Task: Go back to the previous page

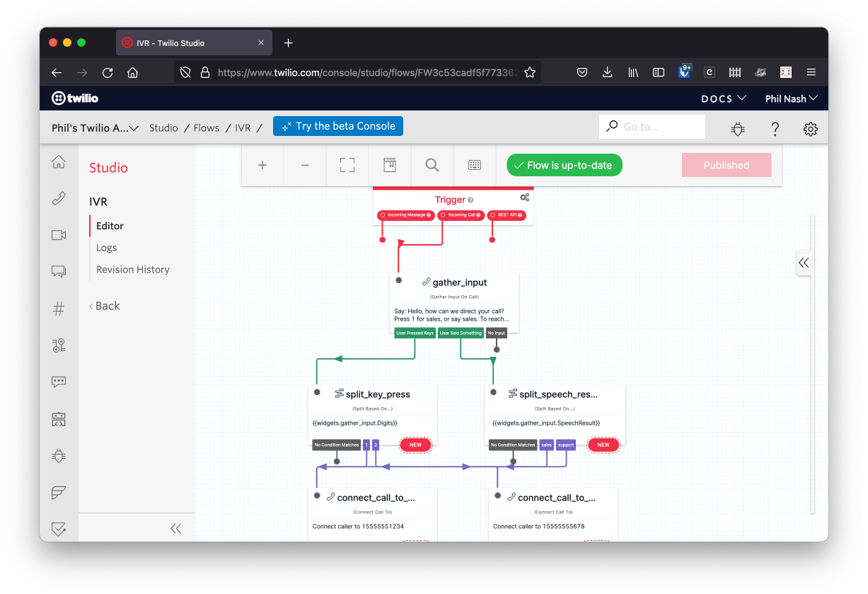Action: point(57,72)
